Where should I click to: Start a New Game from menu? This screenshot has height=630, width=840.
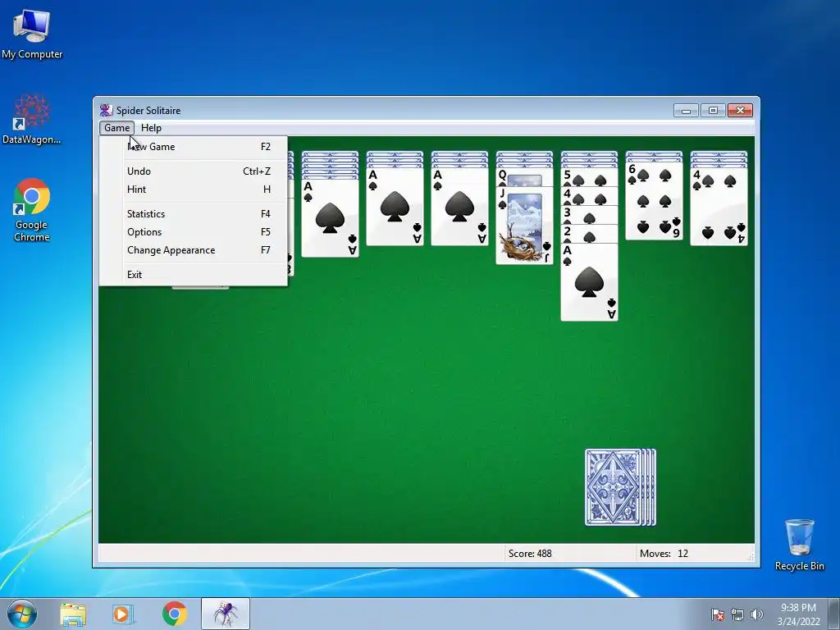[194, 147]
